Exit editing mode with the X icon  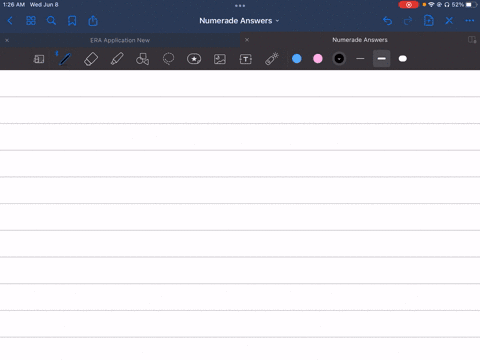coord(449,21)
